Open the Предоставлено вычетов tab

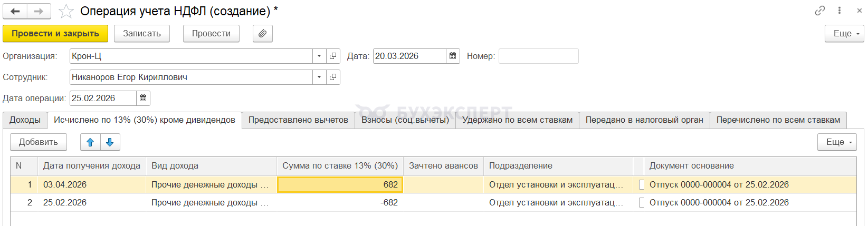(x=298, y=120)
